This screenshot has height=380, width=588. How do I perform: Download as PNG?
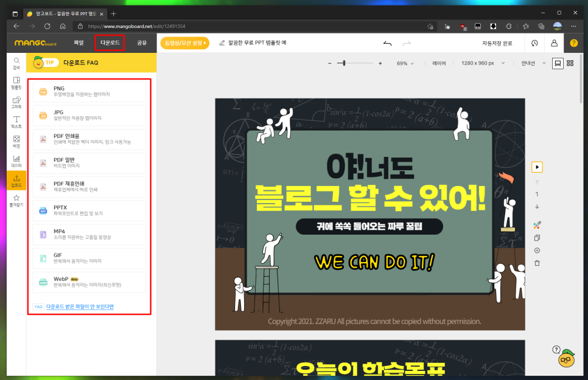click(x=89, y=91)
